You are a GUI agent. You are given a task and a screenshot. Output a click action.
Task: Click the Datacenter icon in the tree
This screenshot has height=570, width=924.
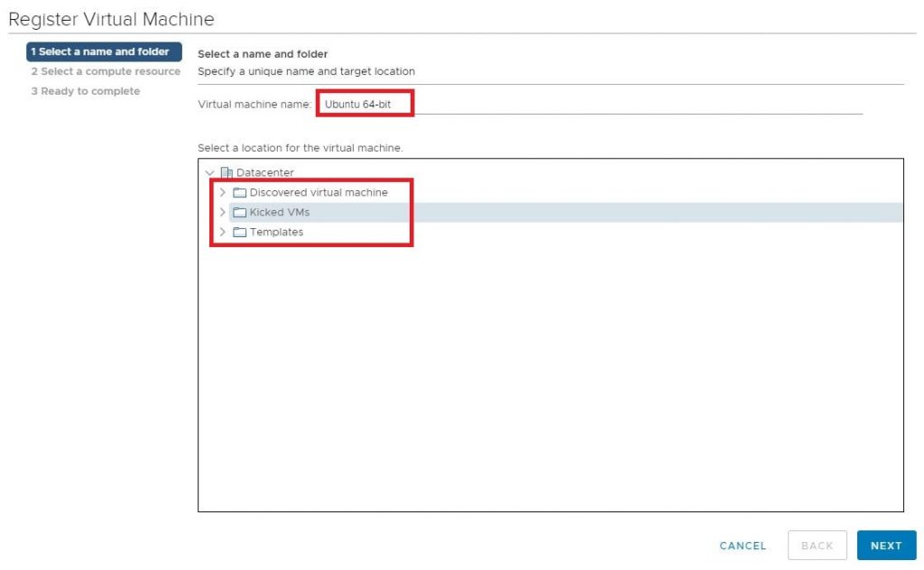click(x=226, y=172)
